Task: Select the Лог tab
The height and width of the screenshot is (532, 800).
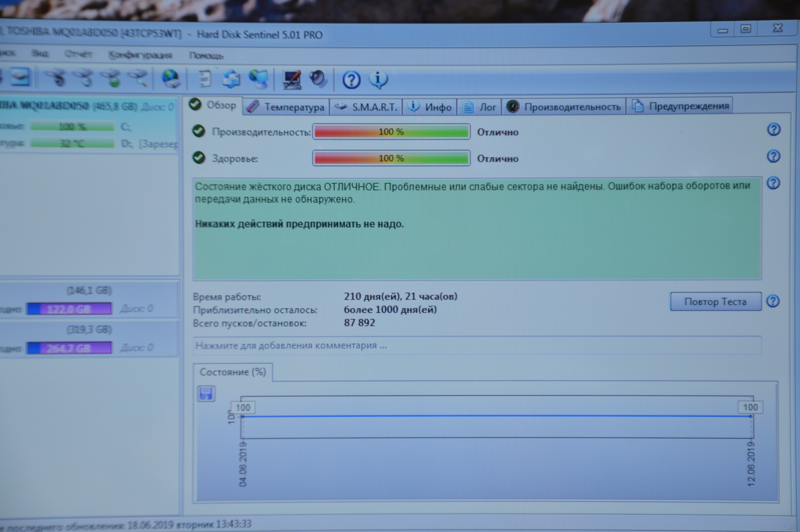Action: click(480, 107)
